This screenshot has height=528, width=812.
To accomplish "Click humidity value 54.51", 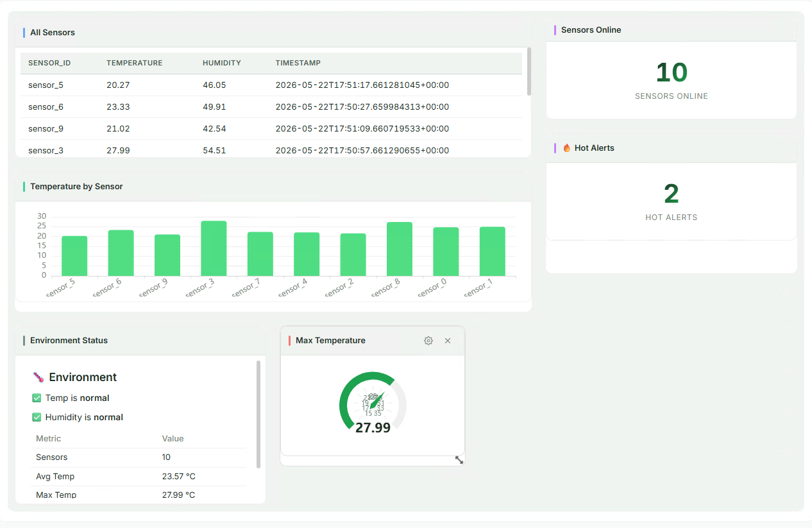I will point(214,150).
